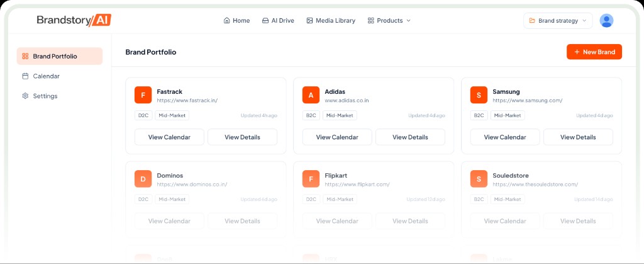Click the plus icon on New Brand

577,52
